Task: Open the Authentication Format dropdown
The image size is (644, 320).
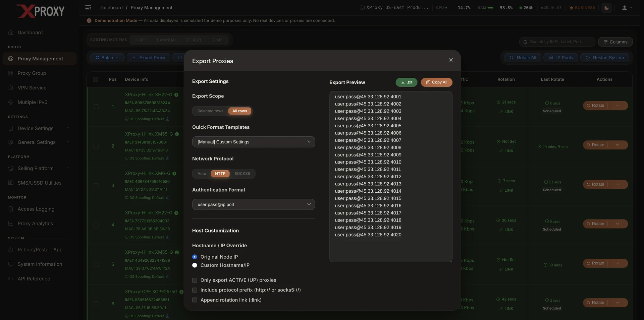Action: tap(254, 204)
